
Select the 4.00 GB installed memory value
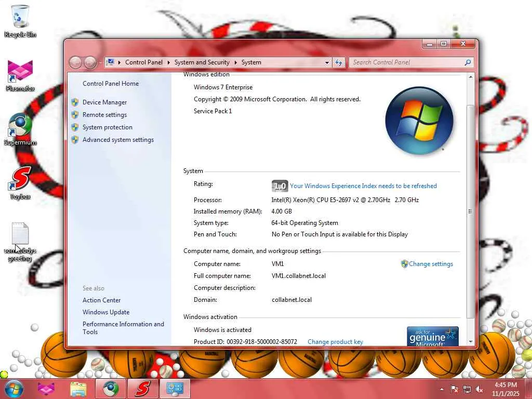tap(282, 211)
